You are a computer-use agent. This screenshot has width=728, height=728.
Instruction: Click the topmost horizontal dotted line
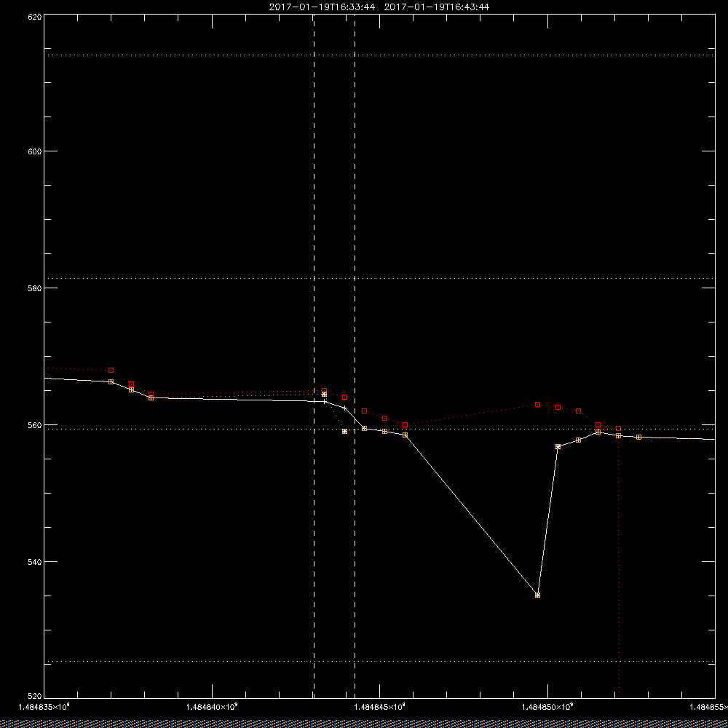pyautogui.click(x=380, y=55)
